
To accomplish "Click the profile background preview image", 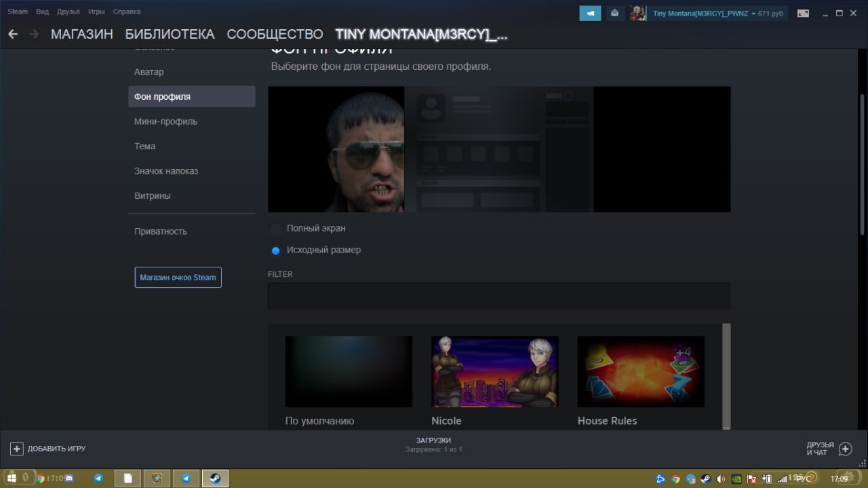I will [x=499, y=149].
